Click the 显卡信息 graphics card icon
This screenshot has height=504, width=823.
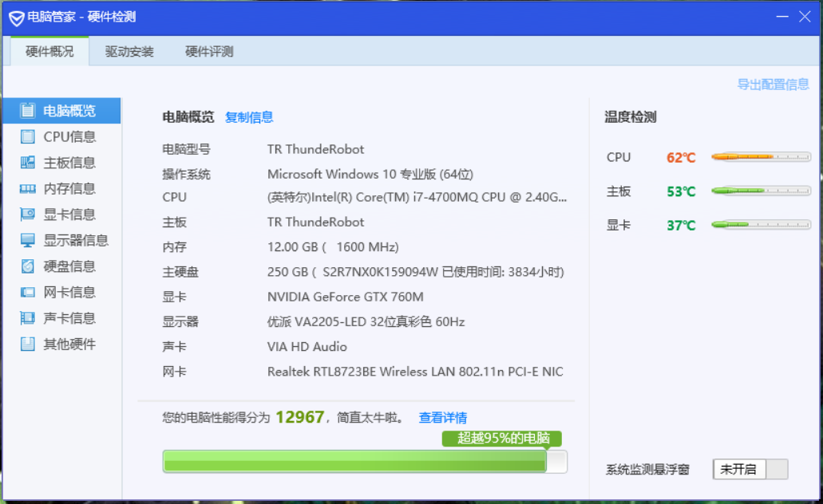coord(27,215)
